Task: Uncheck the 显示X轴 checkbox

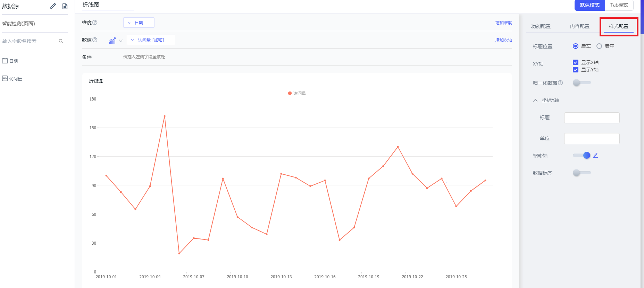Action: [x=576, y=62]
